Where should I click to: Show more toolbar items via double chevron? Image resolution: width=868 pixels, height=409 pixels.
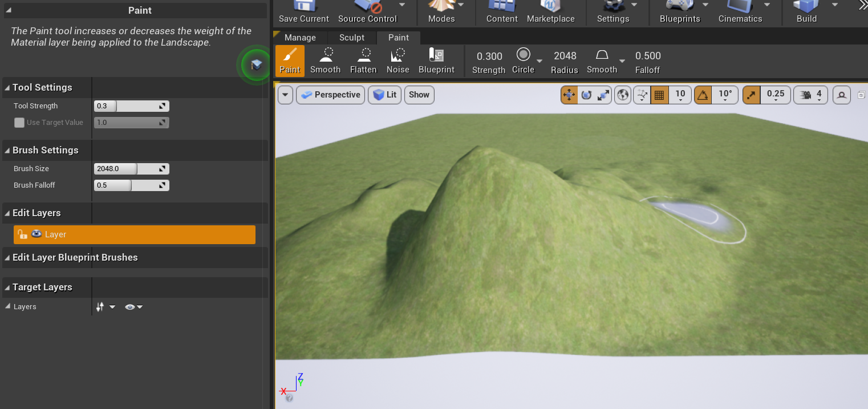pyautogui.click(x=862, y=5)
